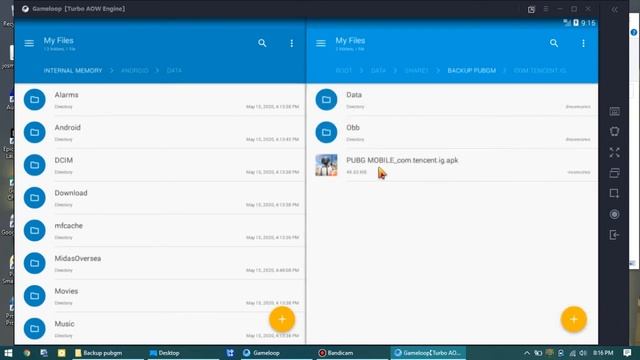
Task: Open overflow options in left pane
Action: tap(291, 43)
